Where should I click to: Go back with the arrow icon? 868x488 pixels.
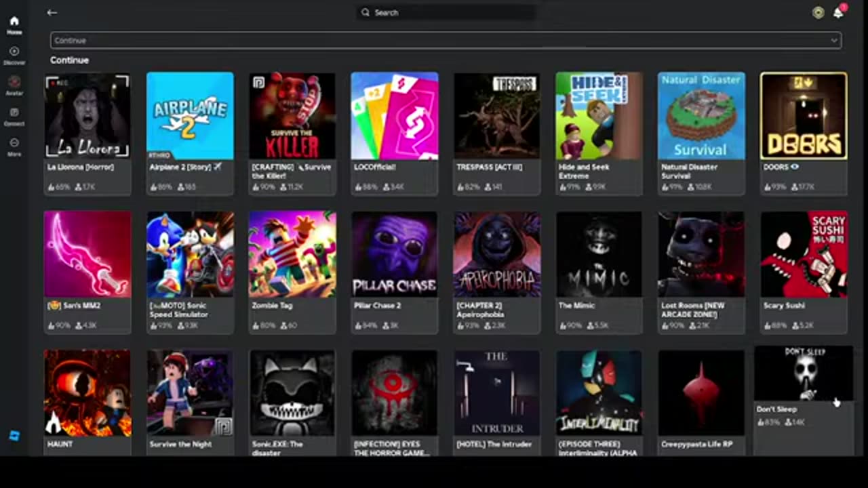(52, 12)
